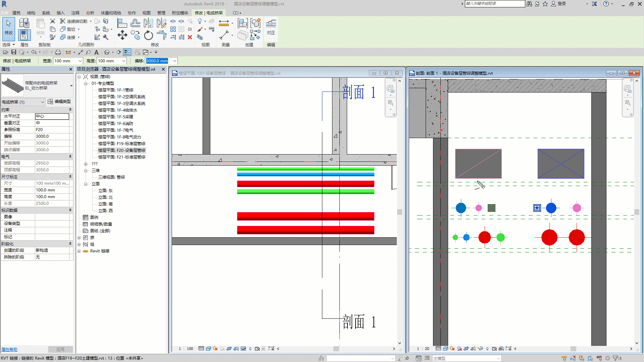Collapse the 约束 properties group
Screen dimensions: 644x362
tap(70, 110)
